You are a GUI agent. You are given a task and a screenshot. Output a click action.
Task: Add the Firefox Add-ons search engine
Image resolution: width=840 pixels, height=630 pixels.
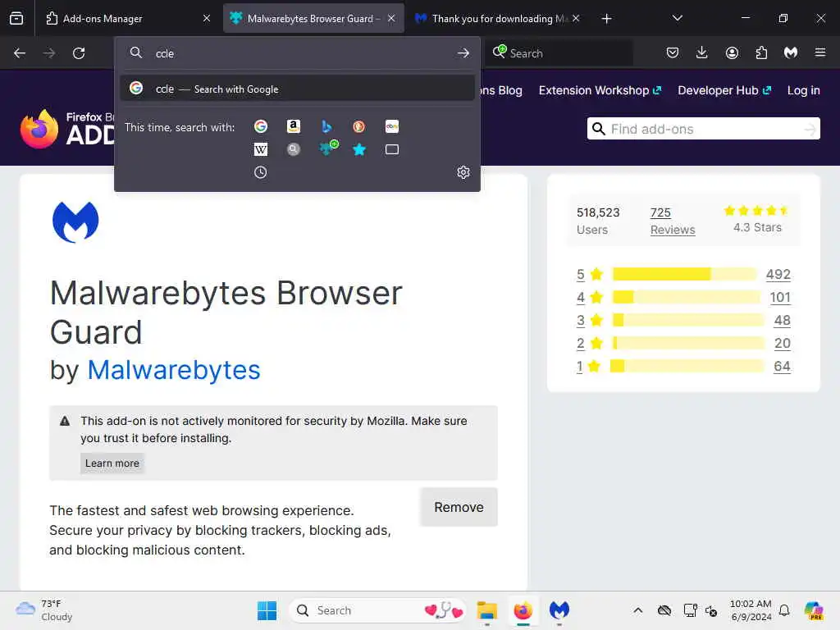[328, 148]
